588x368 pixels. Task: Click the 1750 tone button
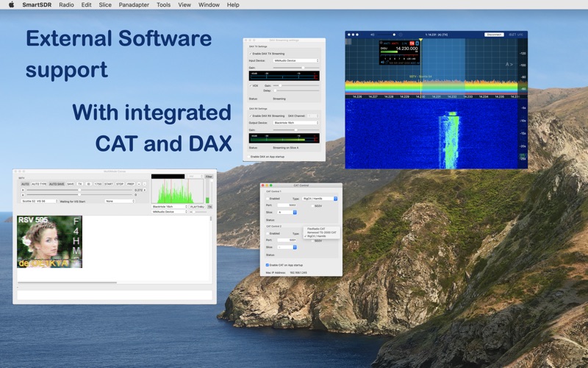(x=98, y=184)
